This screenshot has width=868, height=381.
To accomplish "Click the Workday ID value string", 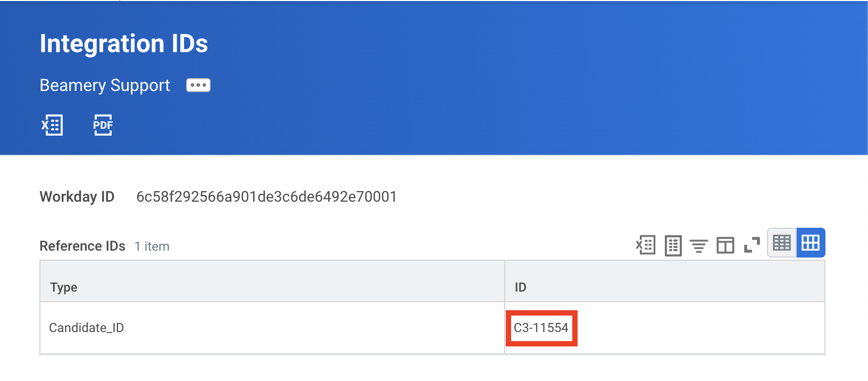I will coord(266,197).
